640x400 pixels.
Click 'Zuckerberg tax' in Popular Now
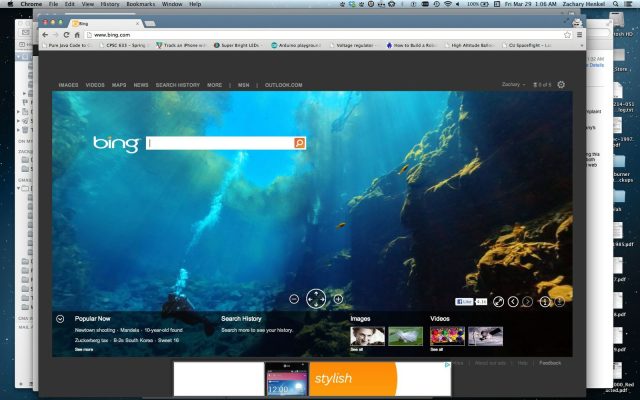91,340
